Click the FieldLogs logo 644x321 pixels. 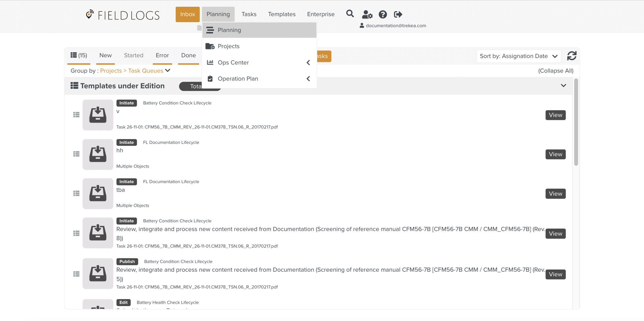point(123,15)
